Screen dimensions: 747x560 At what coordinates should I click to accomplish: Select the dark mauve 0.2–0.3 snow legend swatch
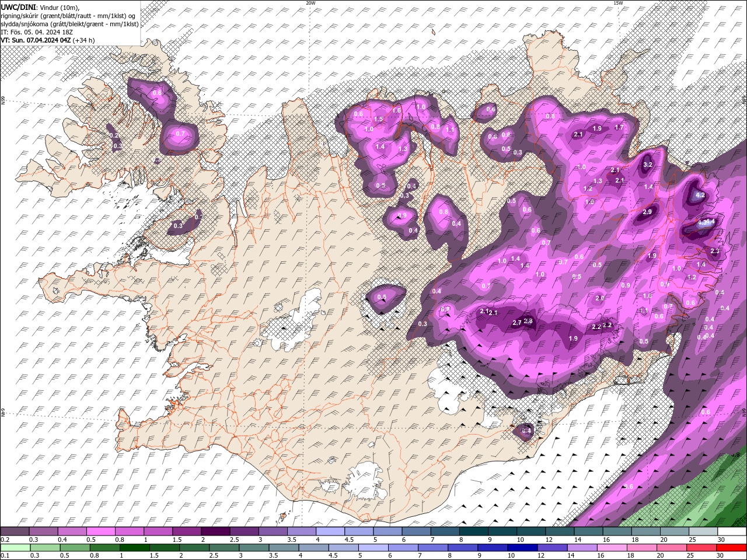(x=15, y=531)
